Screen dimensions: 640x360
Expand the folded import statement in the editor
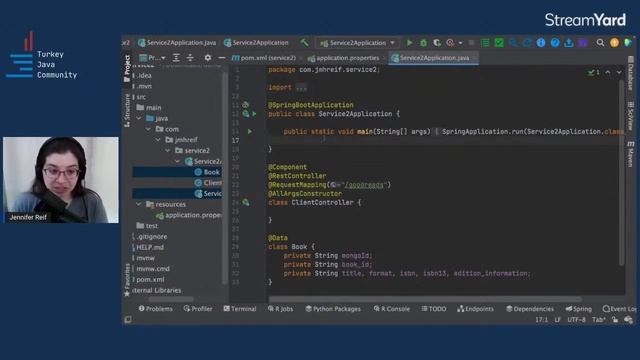pyautogui.click(x=301, y=87)
